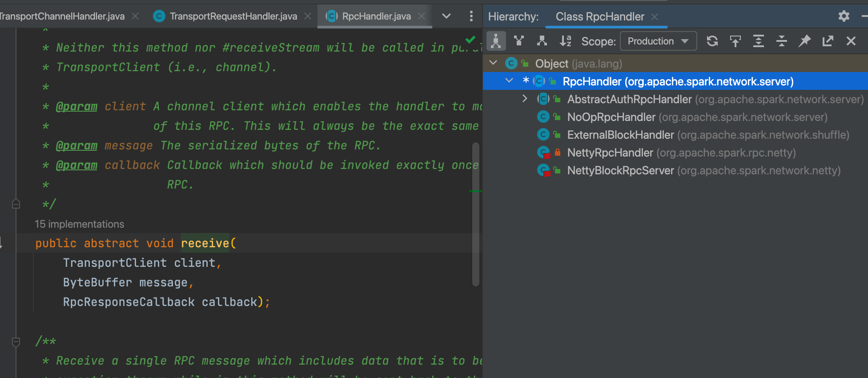Close the Class RpcHandler hierarchy tab

point(655,17)
